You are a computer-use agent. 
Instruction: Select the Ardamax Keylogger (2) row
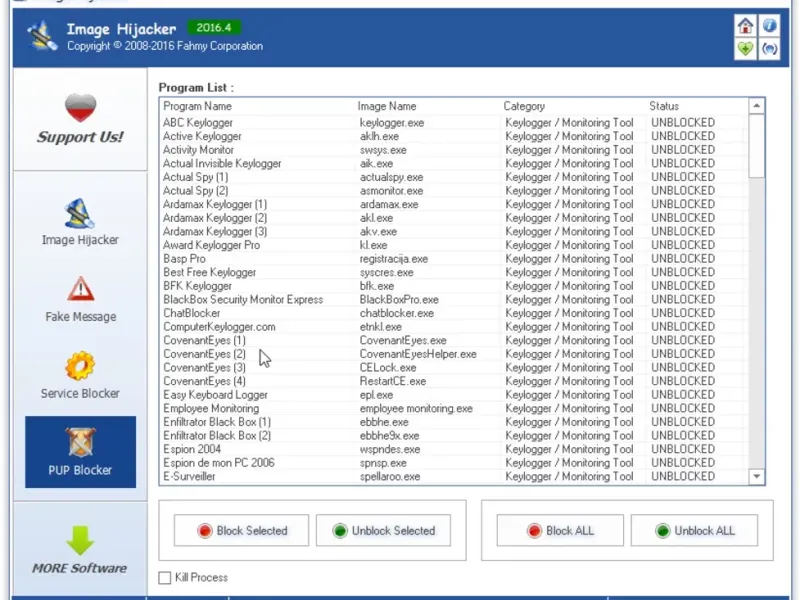coord(453,218)
